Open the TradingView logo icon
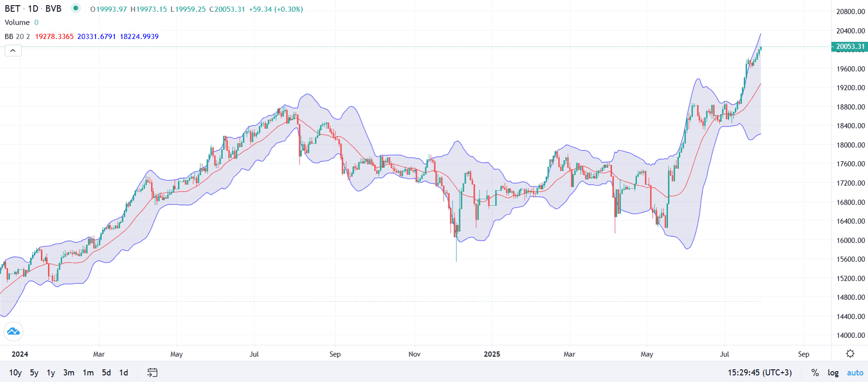This screenshot has height=382, width=868. [x=13, y=331]
